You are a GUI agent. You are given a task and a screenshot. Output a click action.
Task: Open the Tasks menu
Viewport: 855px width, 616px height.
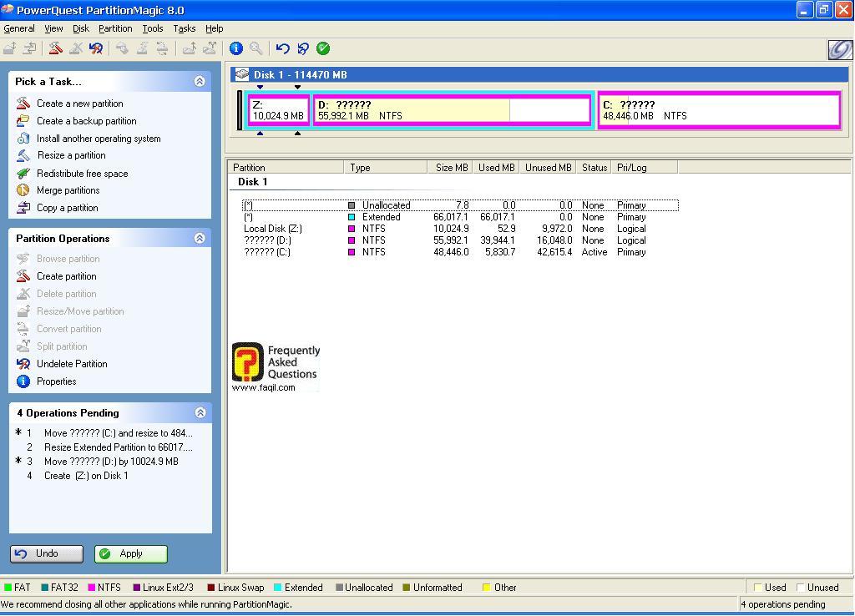pyautogui.click(x=184, y=28)
